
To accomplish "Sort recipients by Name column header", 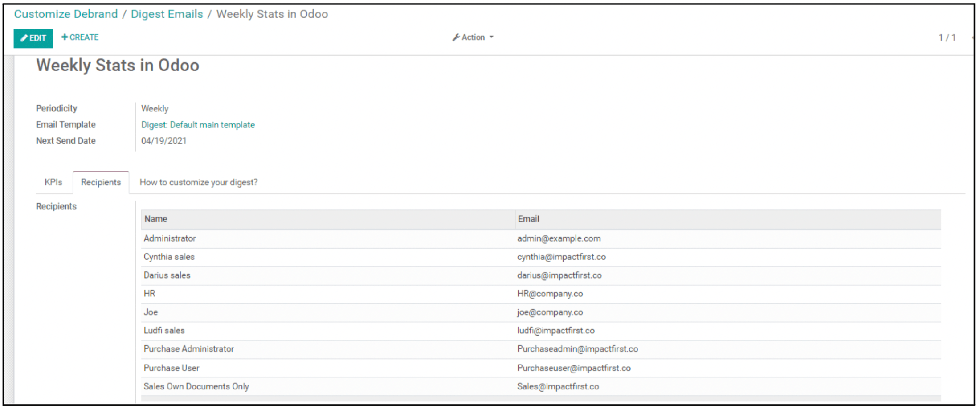I will click(x=156, y=219).
